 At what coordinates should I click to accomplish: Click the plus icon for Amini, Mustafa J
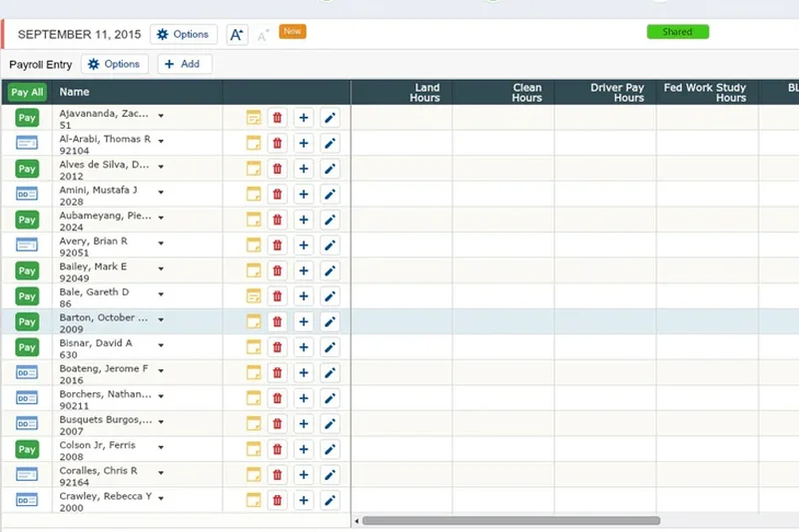tap(304, 194)
